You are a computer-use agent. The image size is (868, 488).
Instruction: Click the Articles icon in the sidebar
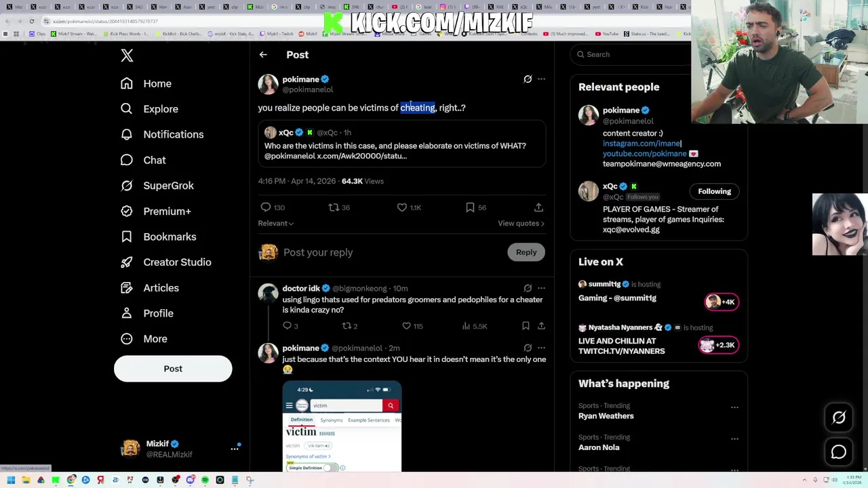point(127,288)
